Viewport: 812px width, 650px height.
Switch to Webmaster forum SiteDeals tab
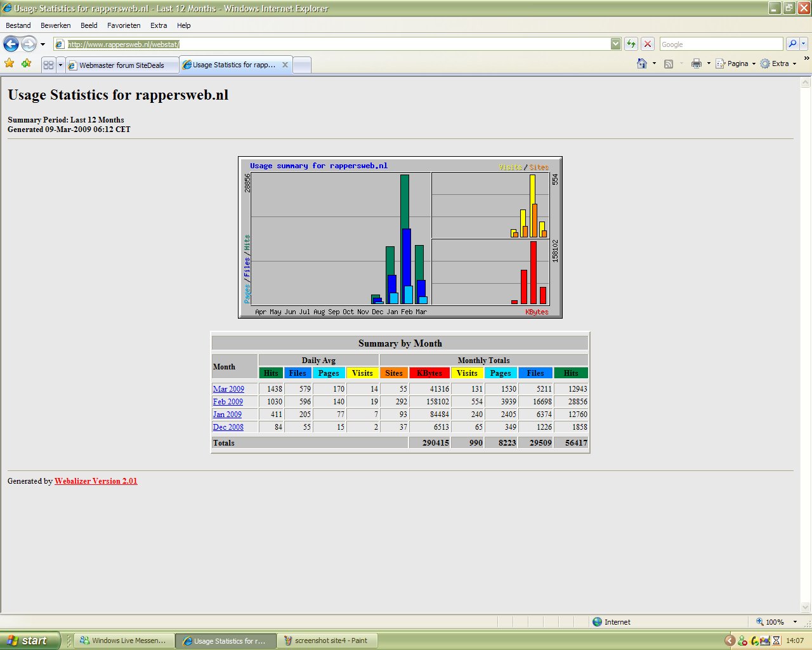122,65
